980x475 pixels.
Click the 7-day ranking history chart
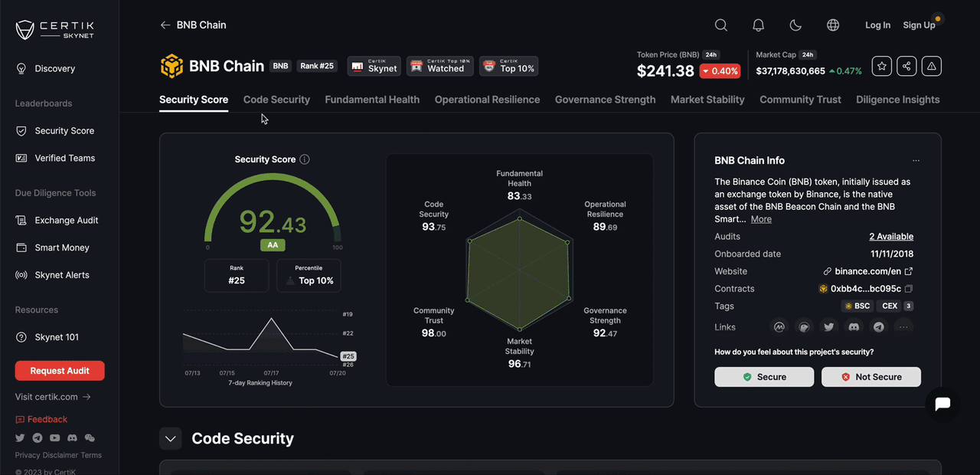260,337
